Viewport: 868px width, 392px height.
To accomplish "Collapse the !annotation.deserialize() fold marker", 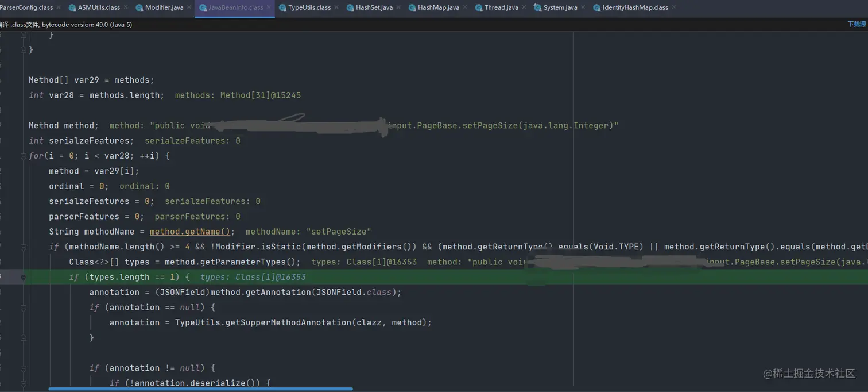I will 24,383.
